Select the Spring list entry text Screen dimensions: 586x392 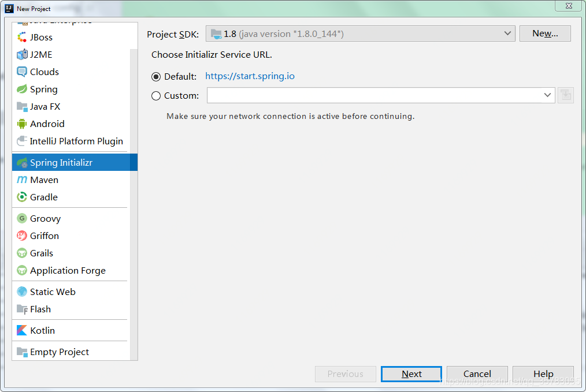(x=44, y=89)
